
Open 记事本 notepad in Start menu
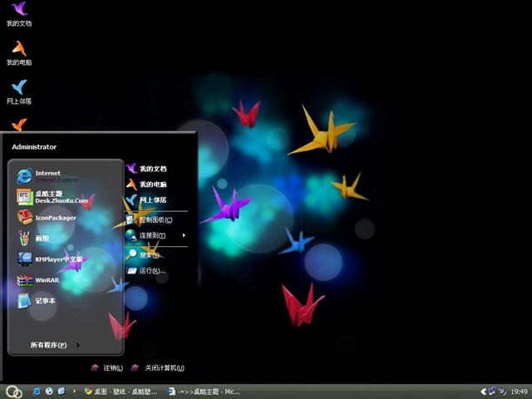pos(37,301)
